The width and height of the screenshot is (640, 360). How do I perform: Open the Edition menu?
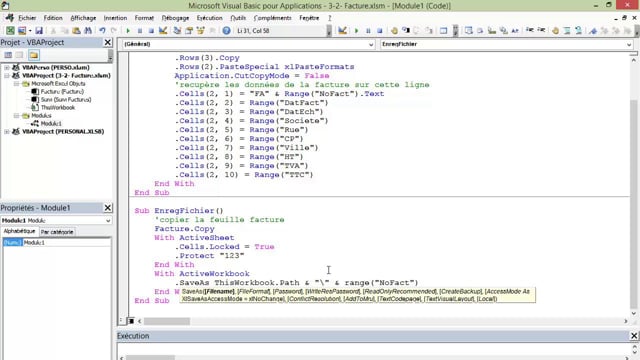coord(53,18)
